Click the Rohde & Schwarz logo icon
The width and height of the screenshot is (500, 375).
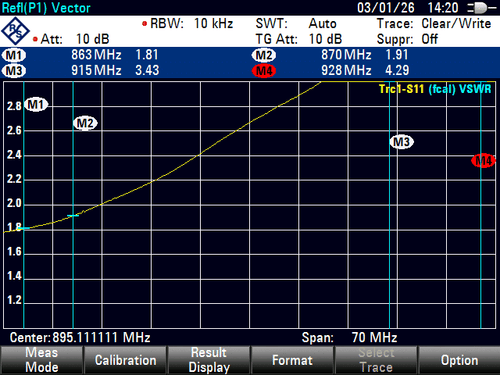(x=15, y=31)
